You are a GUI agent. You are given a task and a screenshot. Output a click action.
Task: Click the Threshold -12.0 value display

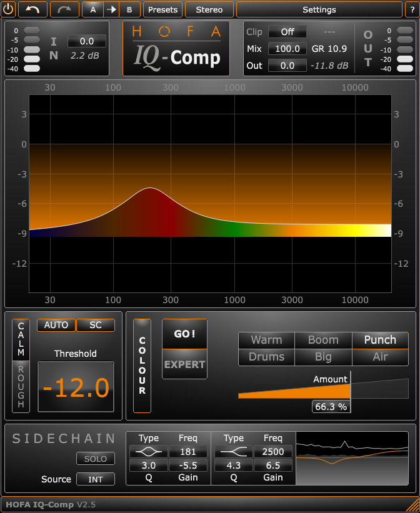click(76, 387)
